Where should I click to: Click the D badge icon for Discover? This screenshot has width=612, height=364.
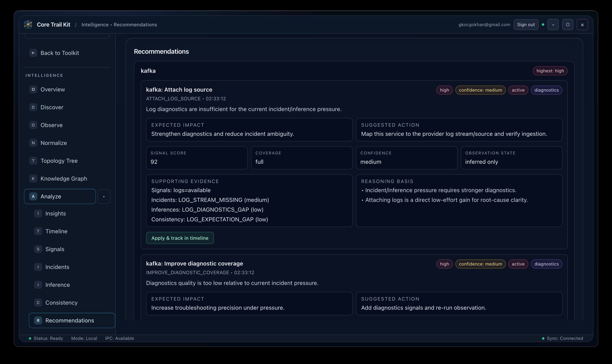33,107
